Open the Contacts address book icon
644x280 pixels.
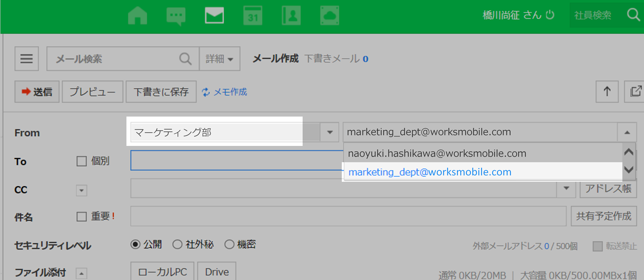(x=291, y=16)
